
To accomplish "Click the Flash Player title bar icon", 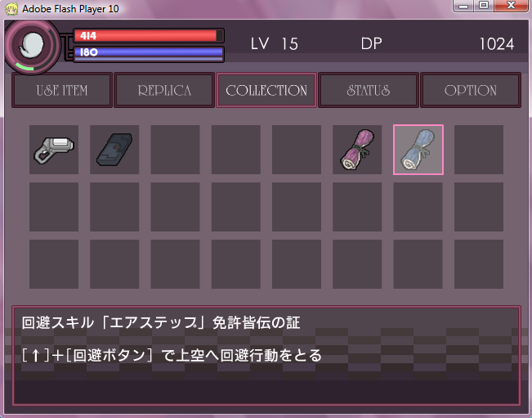I will (x=11, y=8).
